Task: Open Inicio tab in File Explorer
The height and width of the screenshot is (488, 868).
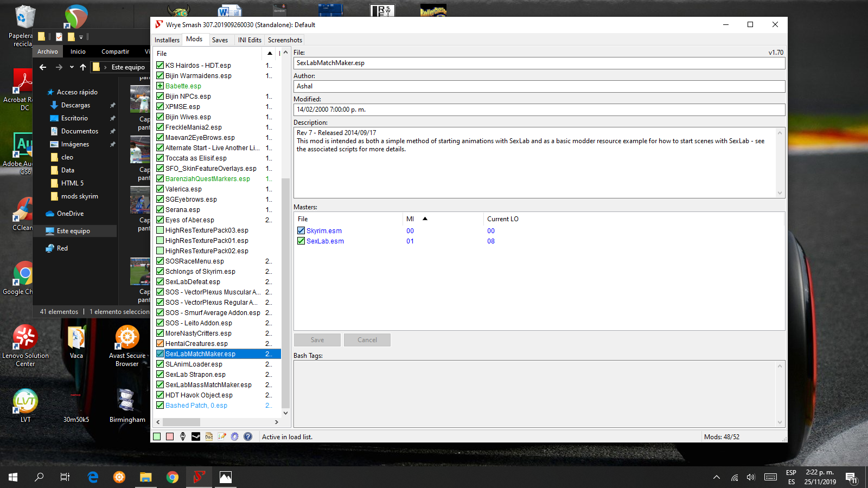Action: click(x=78, y=52)
